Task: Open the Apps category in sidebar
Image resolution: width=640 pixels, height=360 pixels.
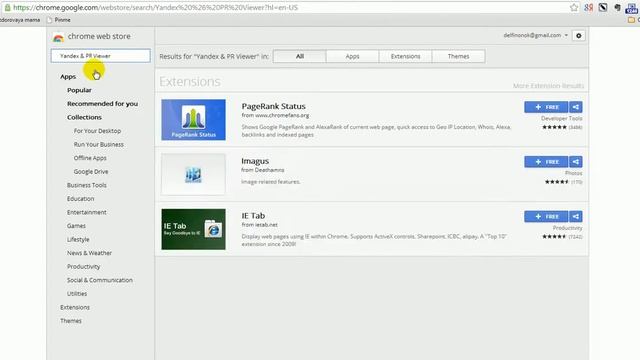Action: pos(68,76)
